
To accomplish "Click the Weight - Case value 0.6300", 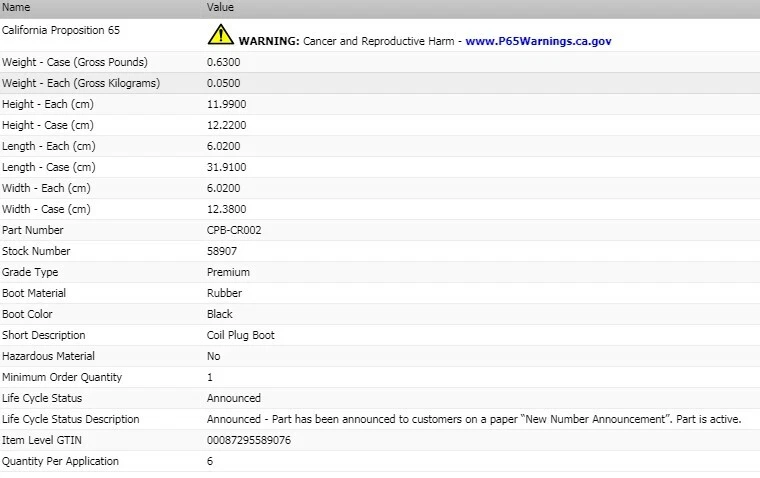I will click(x=223, y=62).
